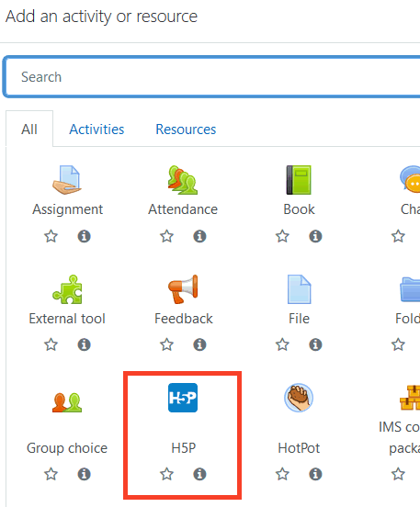Select the Assignment activity icon
The image size is (420, 507).
(x=67, y=180)
